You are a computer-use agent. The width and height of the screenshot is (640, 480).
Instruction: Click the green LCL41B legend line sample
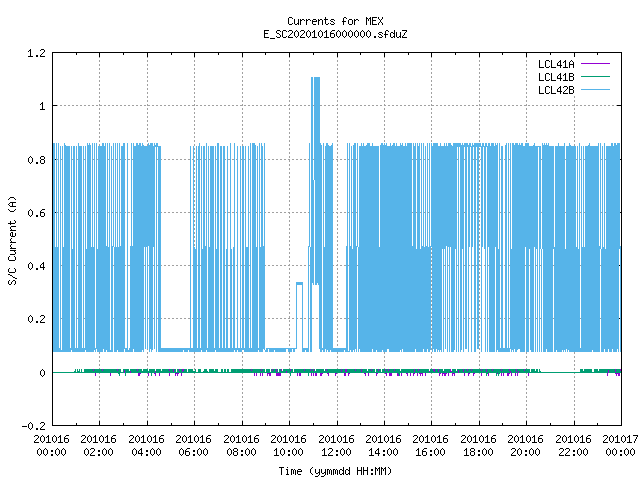pos(595,77)
